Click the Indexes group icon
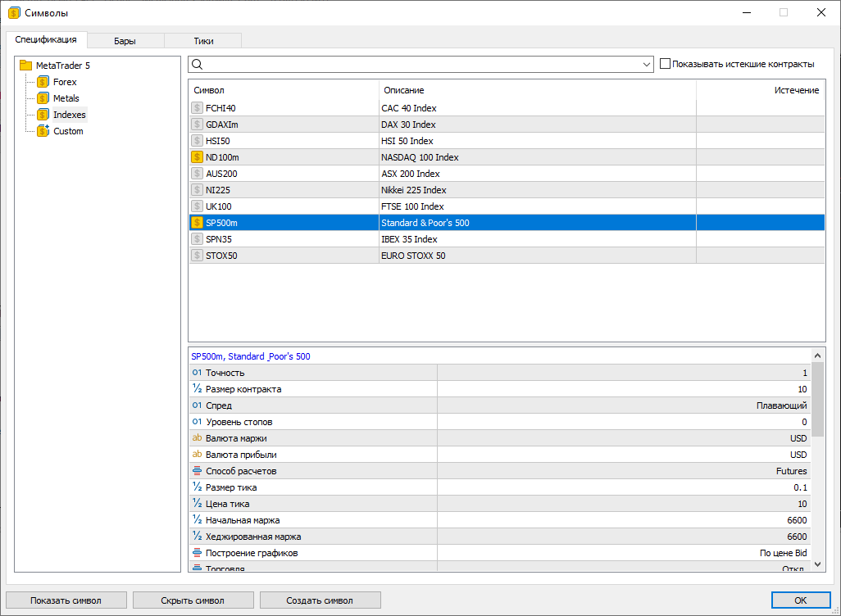 (x=43, y=115)
